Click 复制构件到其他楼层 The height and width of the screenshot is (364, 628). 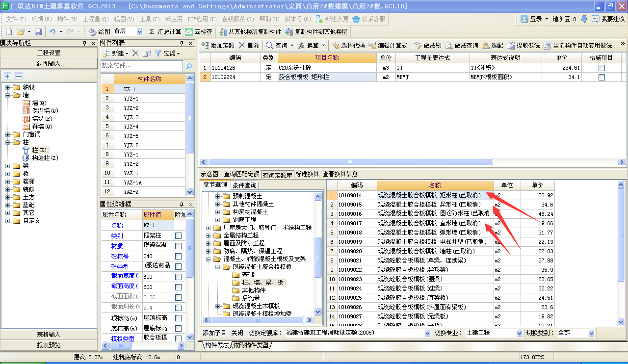point(316,31)
